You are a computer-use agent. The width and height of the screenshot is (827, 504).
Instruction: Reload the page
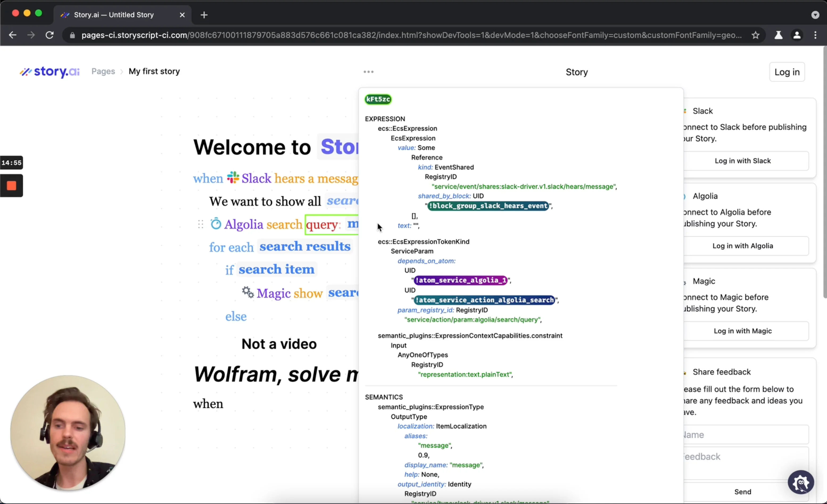click(50, 35)
